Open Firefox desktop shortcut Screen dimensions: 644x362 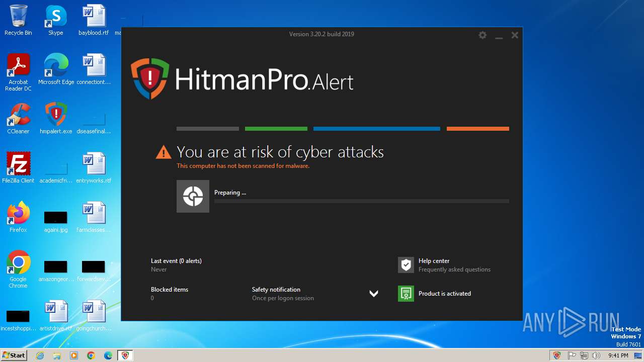tap(18, 217)
